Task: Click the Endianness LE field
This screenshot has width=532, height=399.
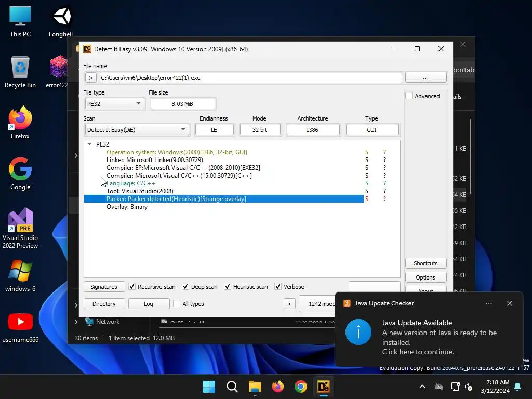Action: point(214,130)
